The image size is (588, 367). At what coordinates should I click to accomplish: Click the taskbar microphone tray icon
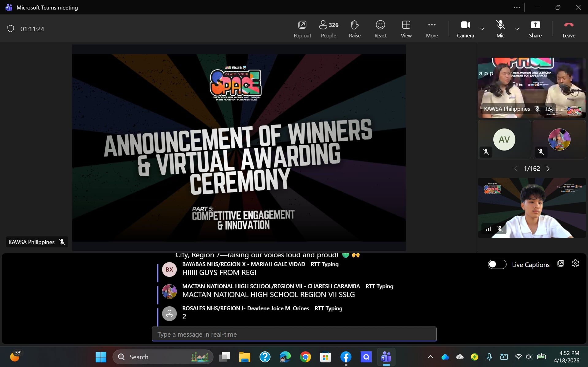[x=489, y=357]
